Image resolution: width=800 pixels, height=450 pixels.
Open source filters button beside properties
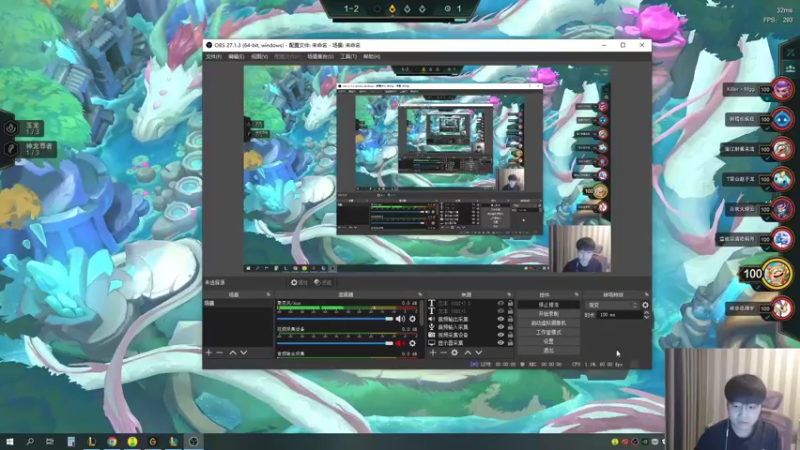[322, 282]
